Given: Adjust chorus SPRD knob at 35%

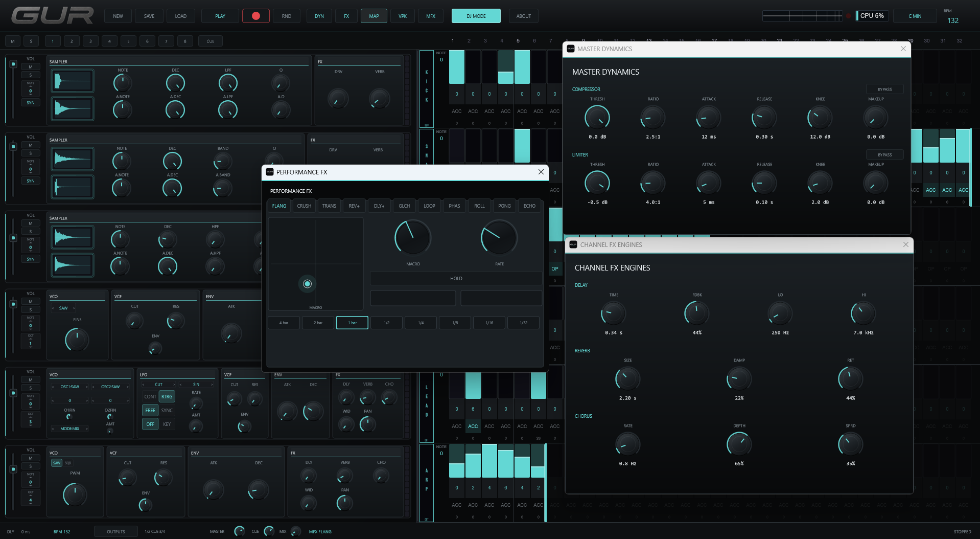Looking at the screenshot, I should point(851,444).
